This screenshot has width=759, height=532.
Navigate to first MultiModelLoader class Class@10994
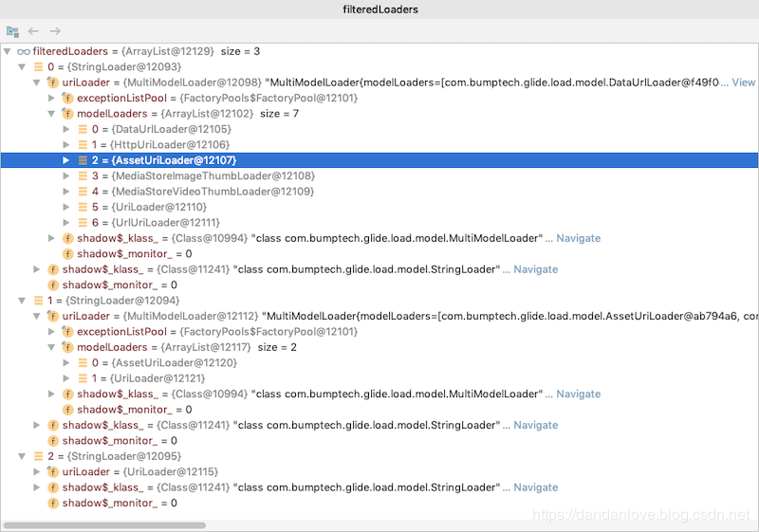pyautogui.click(x=579, y=238)
